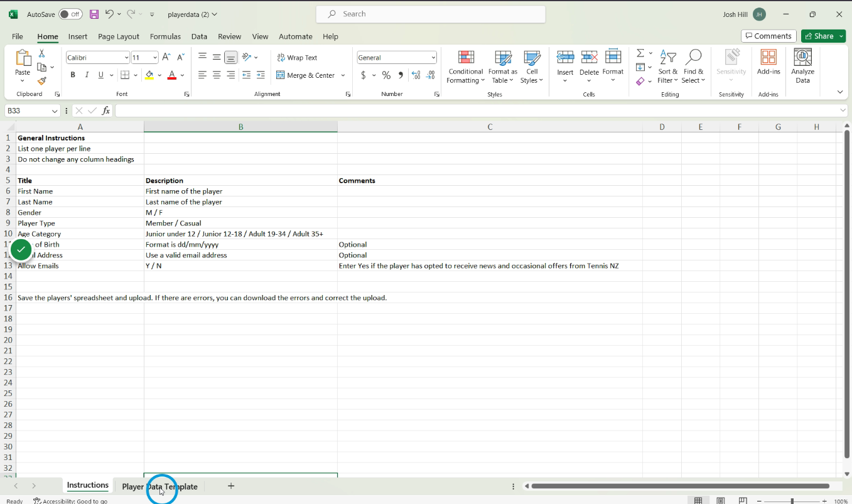Screen dimensions: 852x504
Task: Open Find & Select dropdown
Action: click(693, 67)
